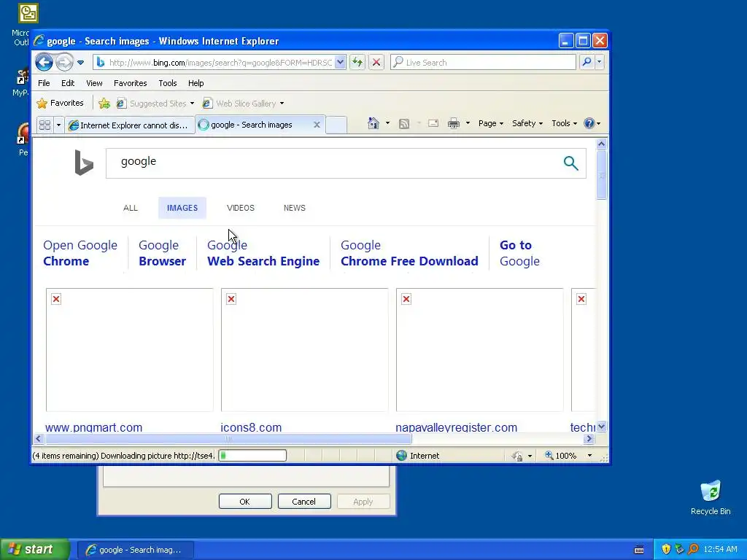Open the Windows start button
This screenshot has width=747, height=560.
click(x=34, y=550)
